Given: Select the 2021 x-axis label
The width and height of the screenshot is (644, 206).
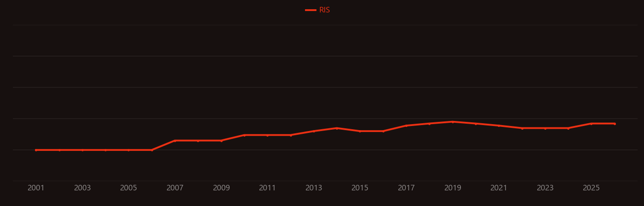Looking at the screenshot, I should pos(499,188).
